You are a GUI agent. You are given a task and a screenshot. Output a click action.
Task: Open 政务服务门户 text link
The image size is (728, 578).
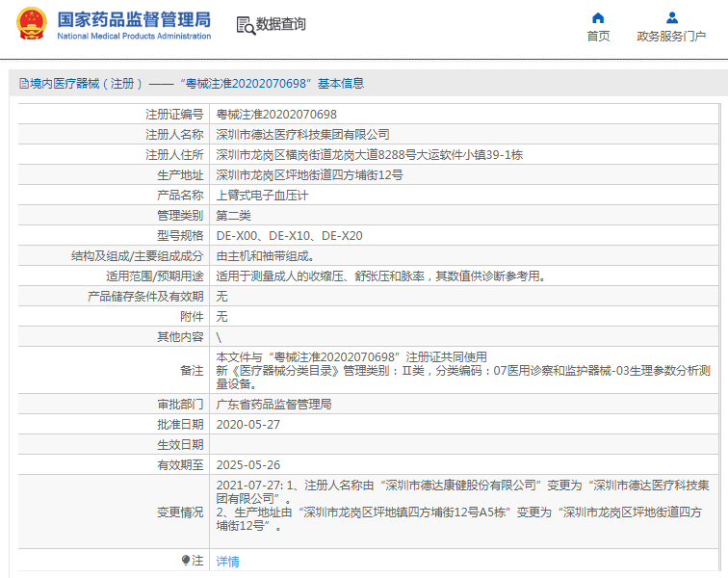(x=671, y=37)
